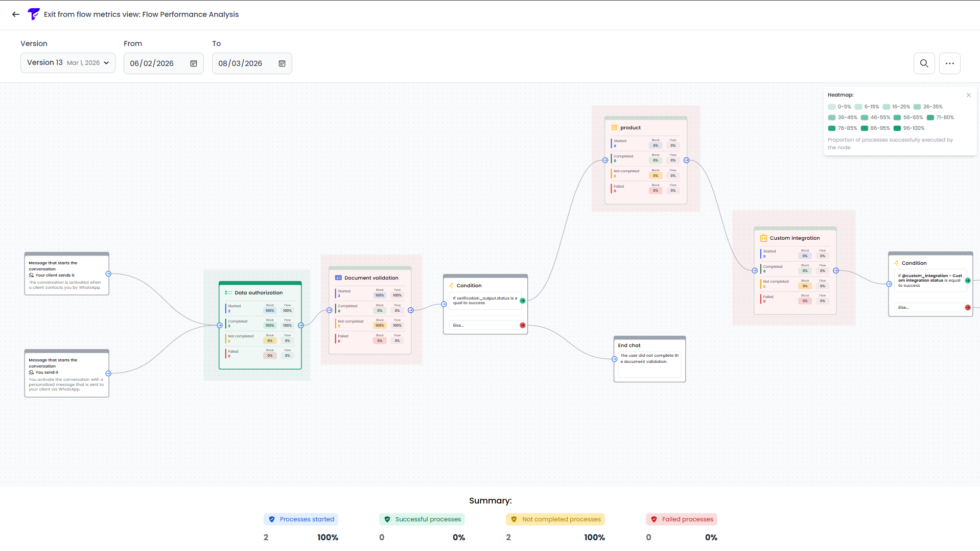980x551 pixels.
Task: Click the red Else output connector of the first Condition
Action: (522, 326)
